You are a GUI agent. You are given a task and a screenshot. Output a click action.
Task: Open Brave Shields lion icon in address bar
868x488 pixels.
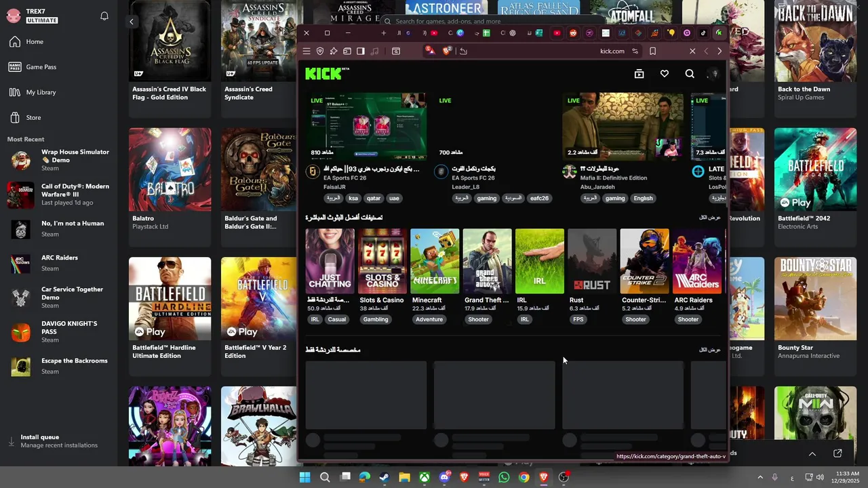tap(447, 50)
